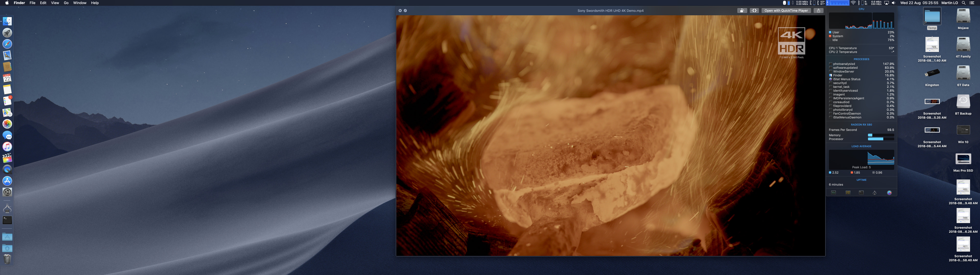Open Safari from the Dock
Screen dimensions: 980x275
click(x=7, y=44)
